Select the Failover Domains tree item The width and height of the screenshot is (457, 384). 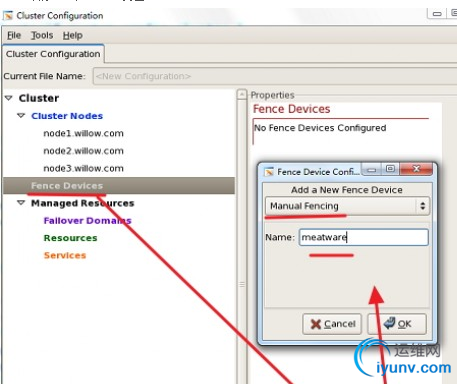point(88,221)
